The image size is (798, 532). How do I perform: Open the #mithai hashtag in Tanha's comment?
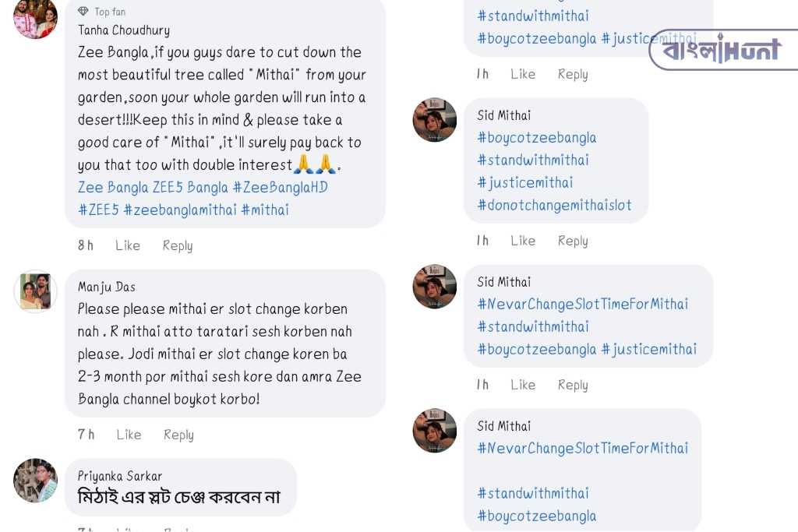click(265, 210)
